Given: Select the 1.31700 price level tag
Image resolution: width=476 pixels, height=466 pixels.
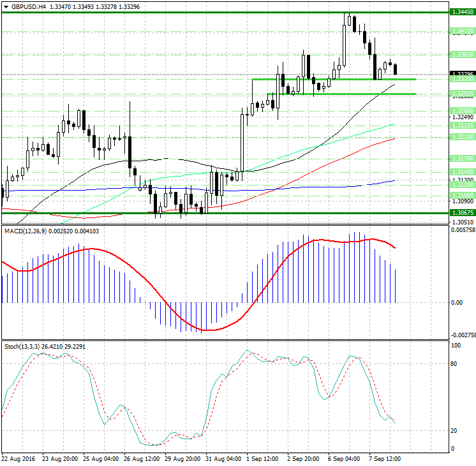Looking at the screenshot, I should pyautogui.click(x=461, y=157).
